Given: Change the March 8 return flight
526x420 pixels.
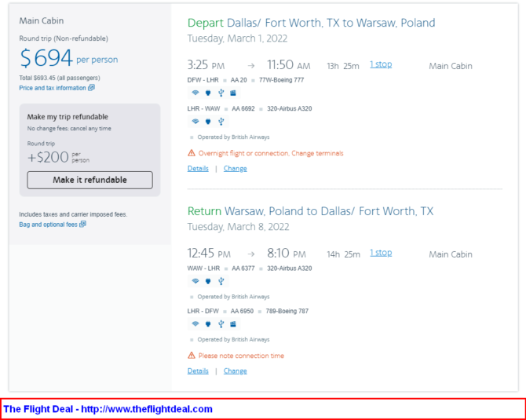Looking at the screenshot, I should coord(236,371).
